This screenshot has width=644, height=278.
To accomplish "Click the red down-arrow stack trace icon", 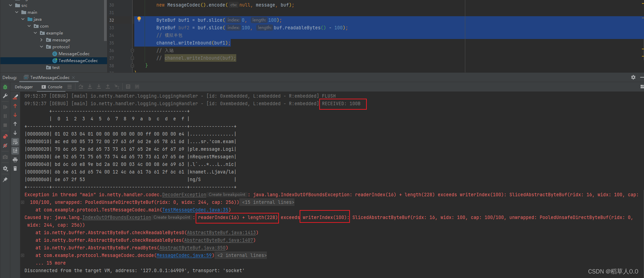I will (x=15, y=115).
